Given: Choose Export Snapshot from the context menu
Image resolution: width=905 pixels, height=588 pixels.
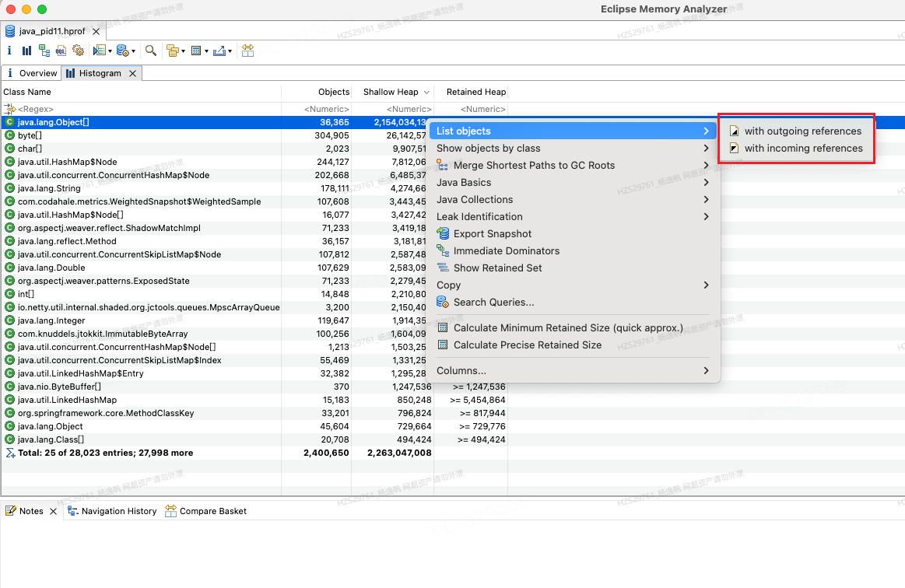Looking at the screenshot, I should [574, 233].
